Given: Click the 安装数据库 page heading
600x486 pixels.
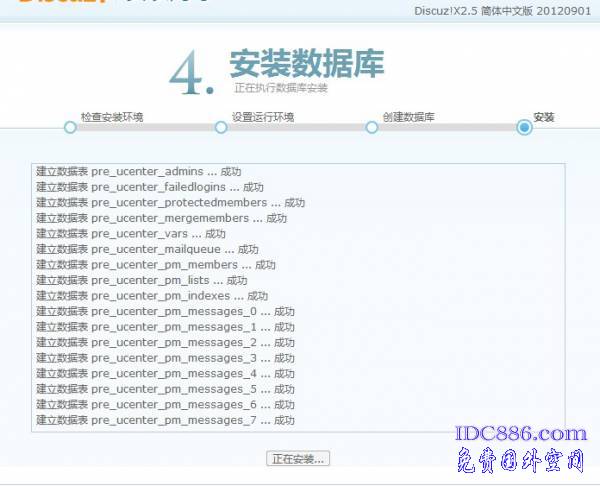Looking at the screenshot, I should 306,63.
